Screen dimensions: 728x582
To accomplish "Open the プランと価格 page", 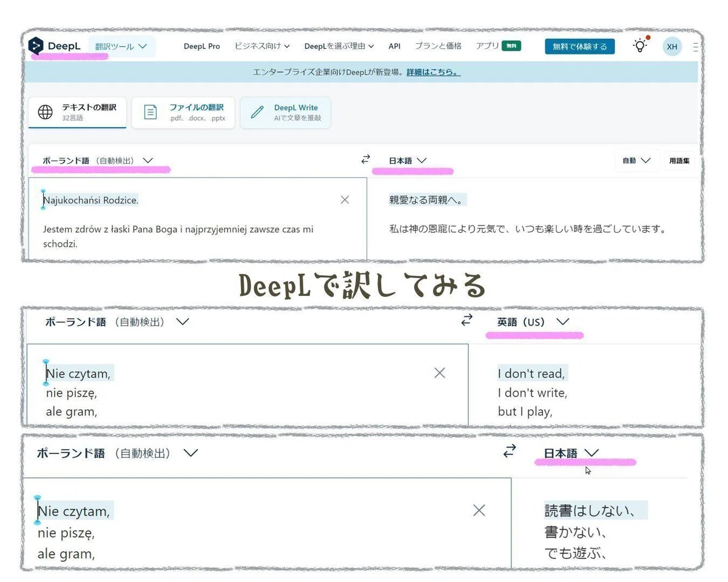I will point(438,46).
